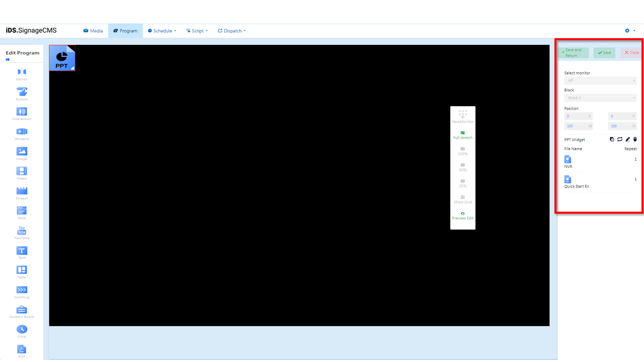
Task: Delete the PPT Widget via the trash icon
Action: (635, 139)
